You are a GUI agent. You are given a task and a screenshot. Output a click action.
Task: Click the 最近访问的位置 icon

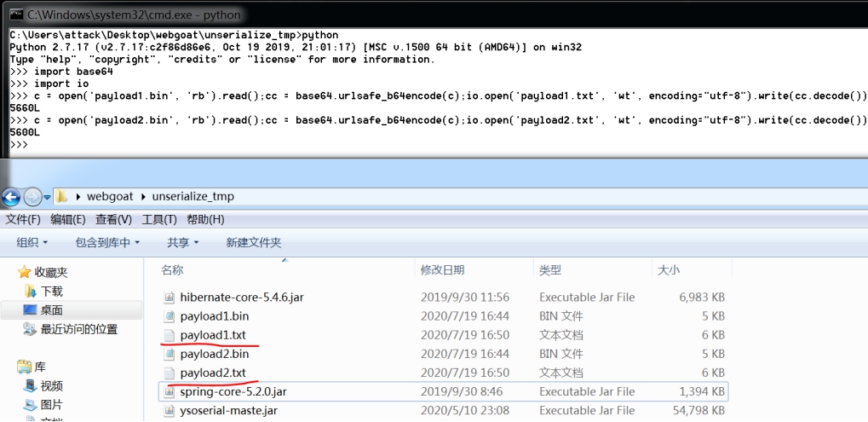pyautogui.click(x=30, y=329)
